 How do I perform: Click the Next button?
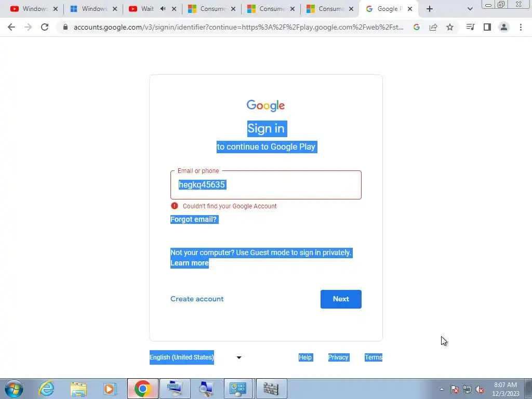pos(341,299)
